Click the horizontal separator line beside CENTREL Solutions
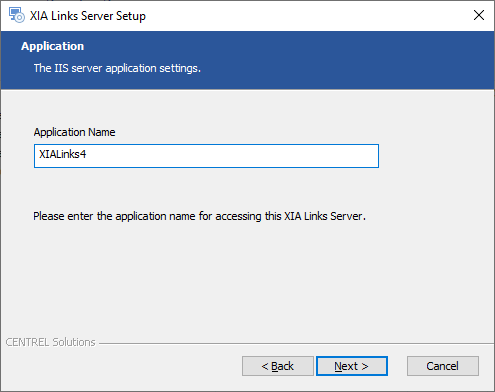 [296, 343]
